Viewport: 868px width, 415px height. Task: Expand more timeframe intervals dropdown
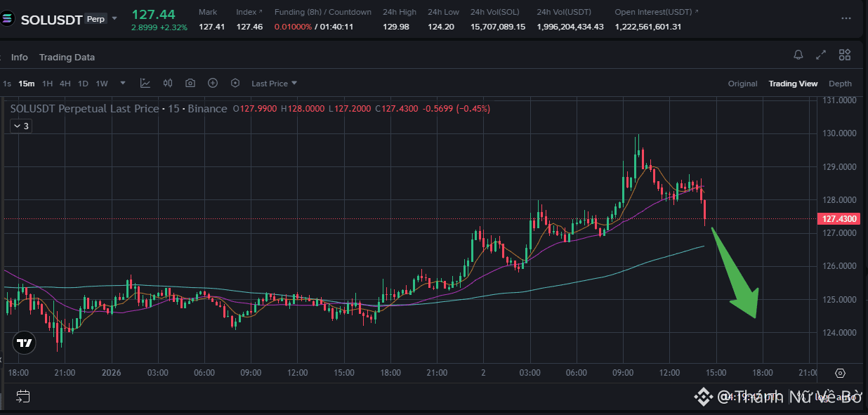123,83
